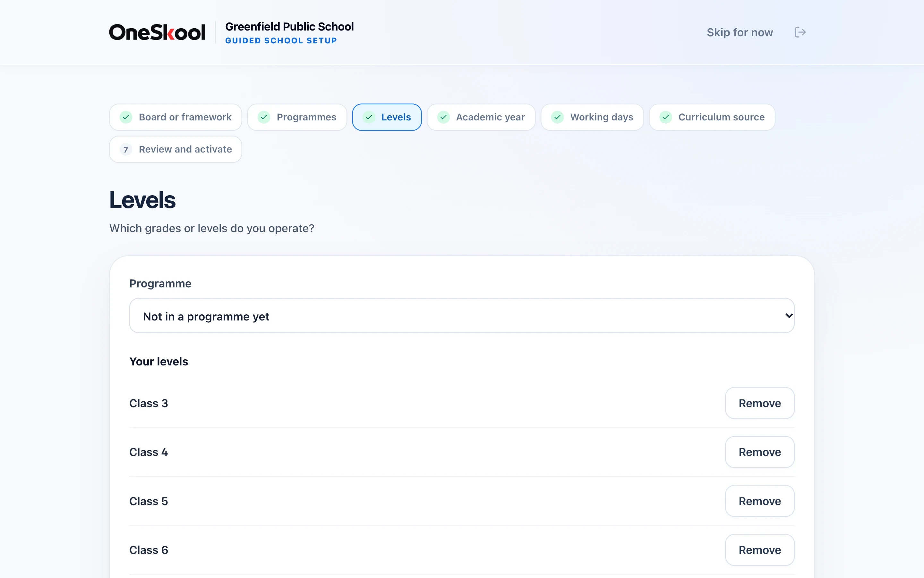Click the OneSkool logo
Viewport: 924px width, 578px height.
point(157,32)
